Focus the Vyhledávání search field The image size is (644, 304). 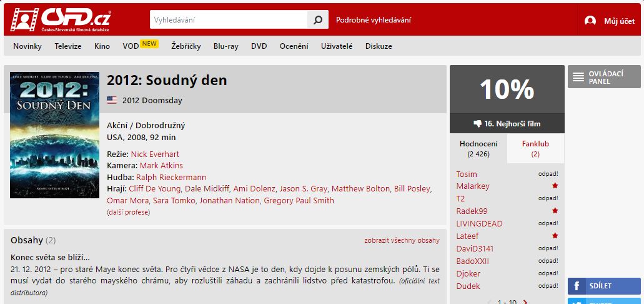click(x=229, y=20)
